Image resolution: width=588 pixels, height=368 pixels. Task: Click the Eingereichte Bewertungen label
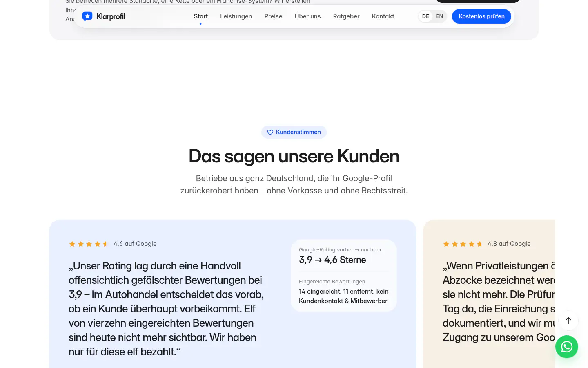click(332, 282)
